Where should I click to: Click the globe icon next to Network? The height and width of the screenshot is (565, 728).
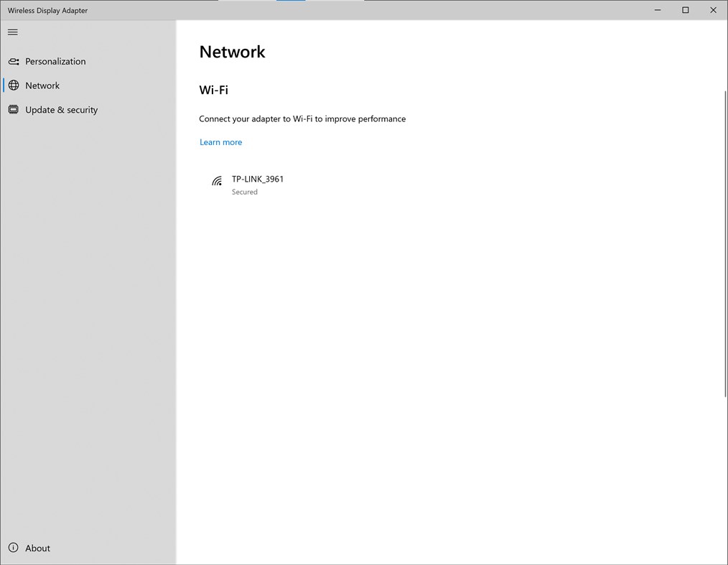[14, 85]
